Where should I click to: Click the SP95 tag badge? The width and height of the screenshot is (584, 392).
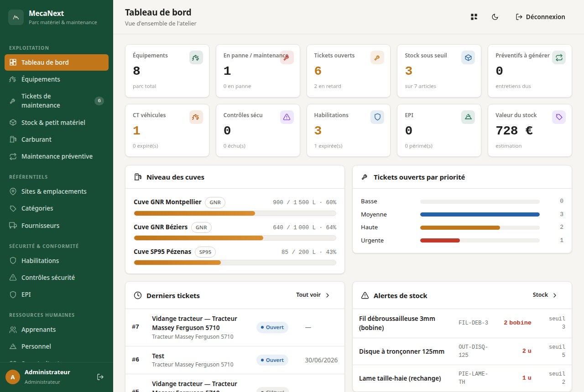[x=205, y=252]
